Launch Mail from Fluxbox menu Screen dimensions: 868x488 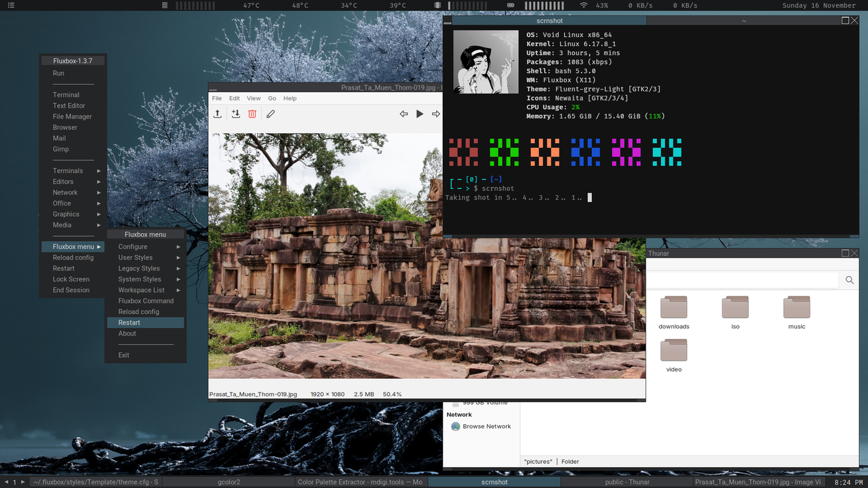click(73, 138)
